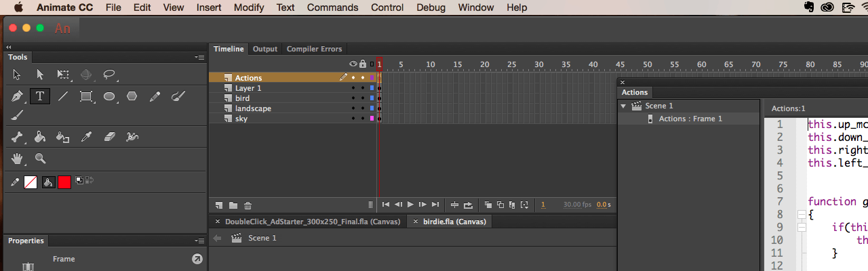The image size is (868, 271).
Task: Open the Window menu
Action: 476,7
